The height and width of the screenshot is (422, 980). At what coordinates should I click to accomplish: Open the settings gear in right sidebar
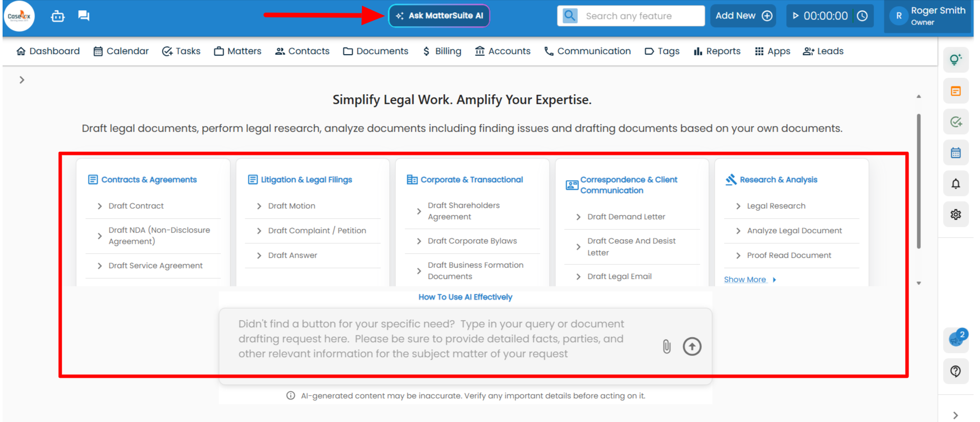click(x=955, y=215)
